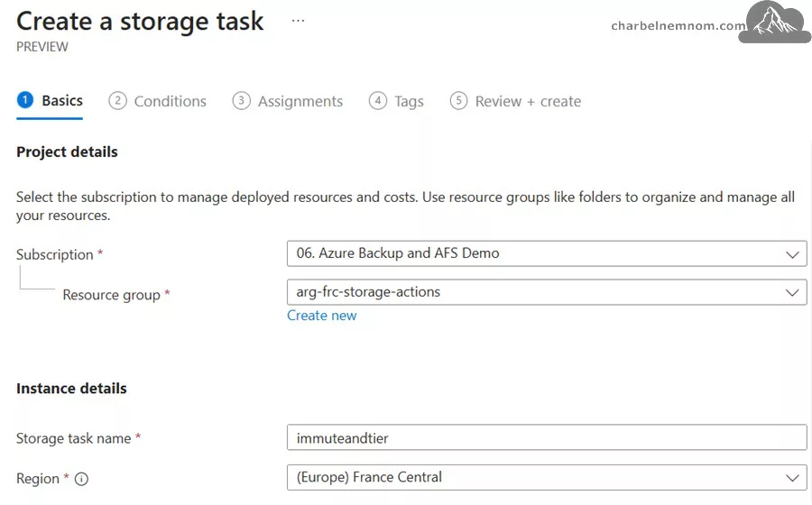Click the Project details heading
Screen dimensions: 812x505
point(67,152)
